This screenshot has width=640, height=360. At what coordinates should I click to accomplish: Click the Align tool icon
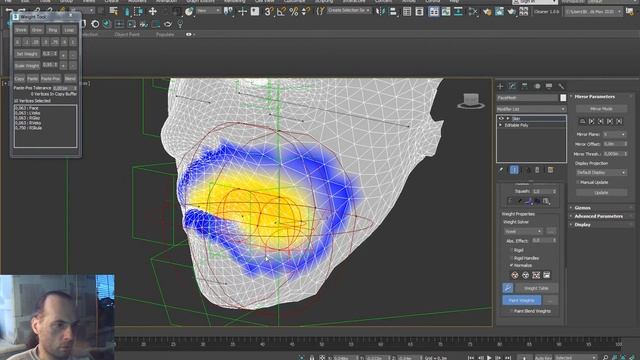coord(392,11)
